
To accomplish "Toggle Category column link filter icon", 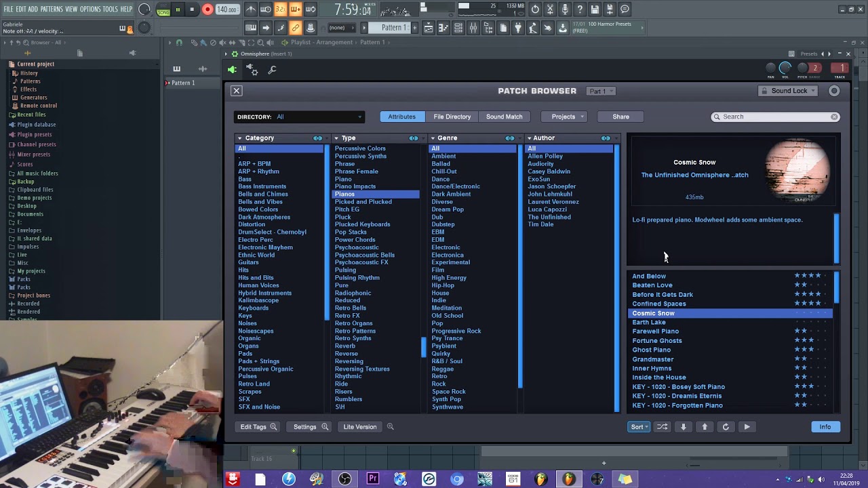I will (317, 138).
